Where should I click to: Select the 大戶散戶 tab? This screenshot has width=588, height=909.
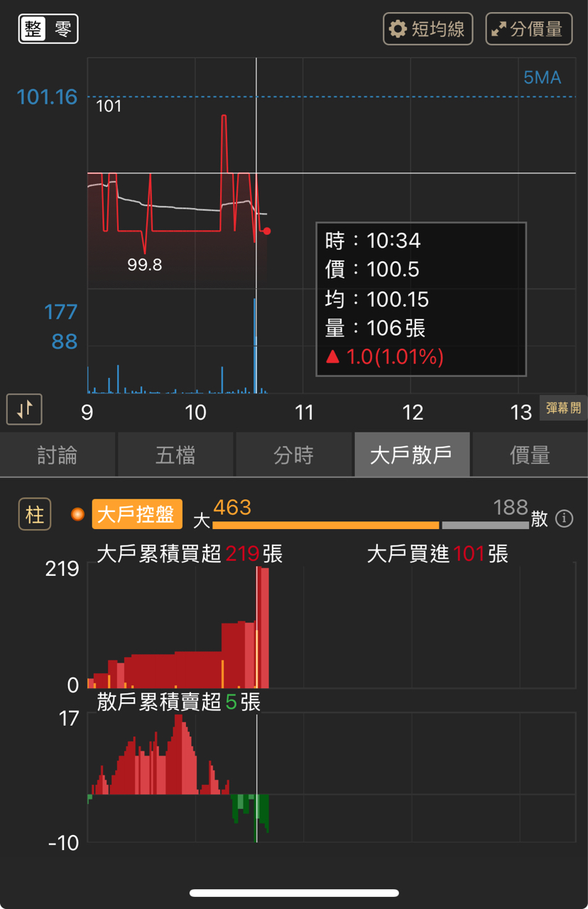411,454
